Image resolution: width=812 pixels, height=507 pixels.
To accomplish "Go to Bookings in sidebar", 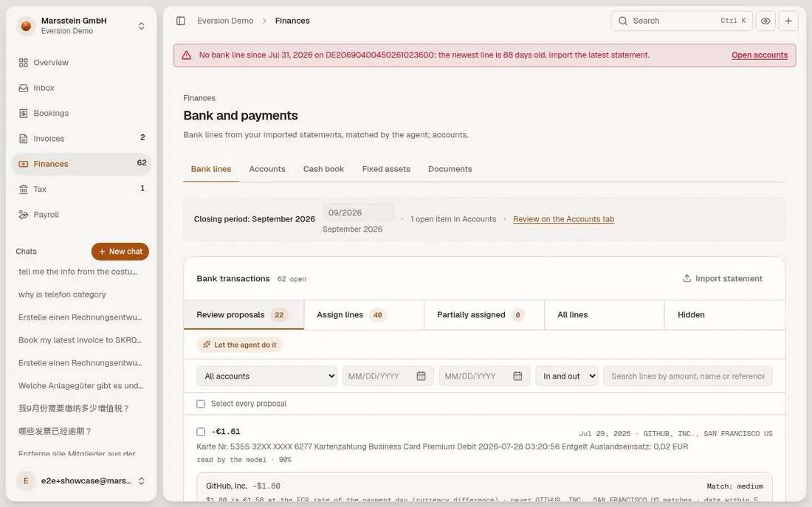I will [x=80, y=113].
